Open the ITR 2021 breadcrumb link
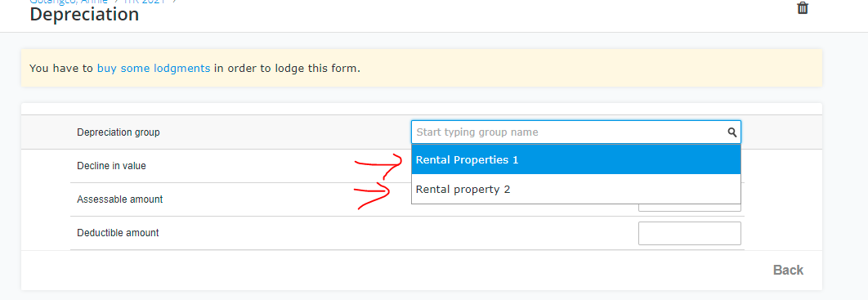The height and width of the screenshot is (300, 868). [x=144, y=2]
